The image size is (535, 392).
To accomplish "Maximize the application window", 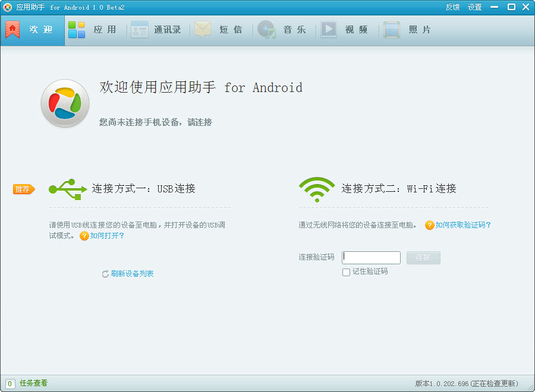I will pos(511,7).
